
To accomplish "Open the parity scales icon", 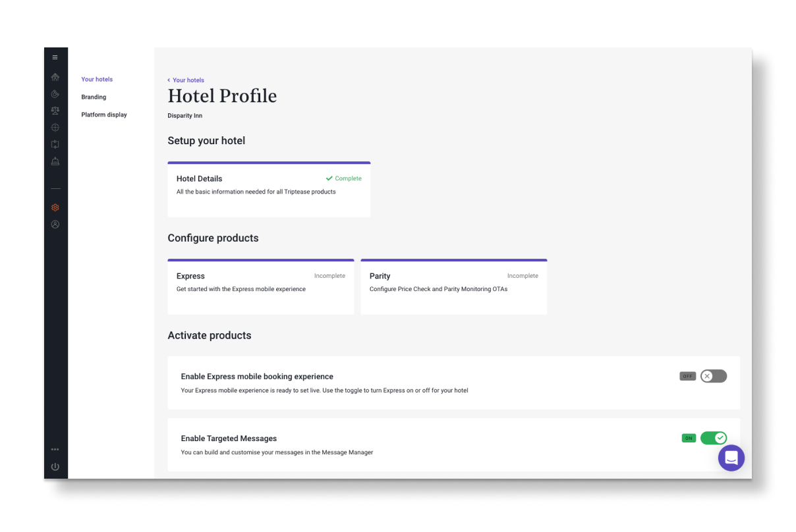I will pyautogui.click(x=55, y=111).
